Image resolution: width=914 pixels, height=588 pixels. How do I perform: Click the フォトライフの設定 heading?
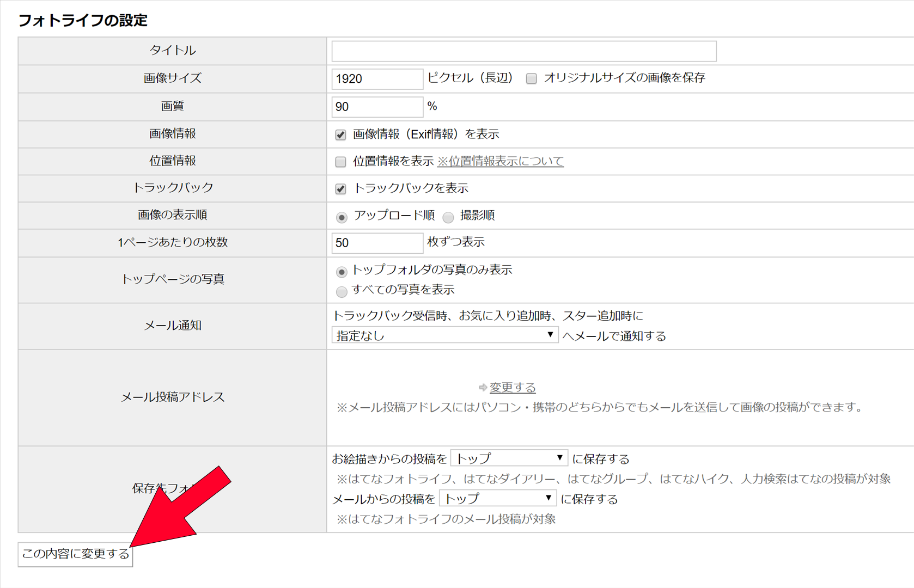pos(83,20)
